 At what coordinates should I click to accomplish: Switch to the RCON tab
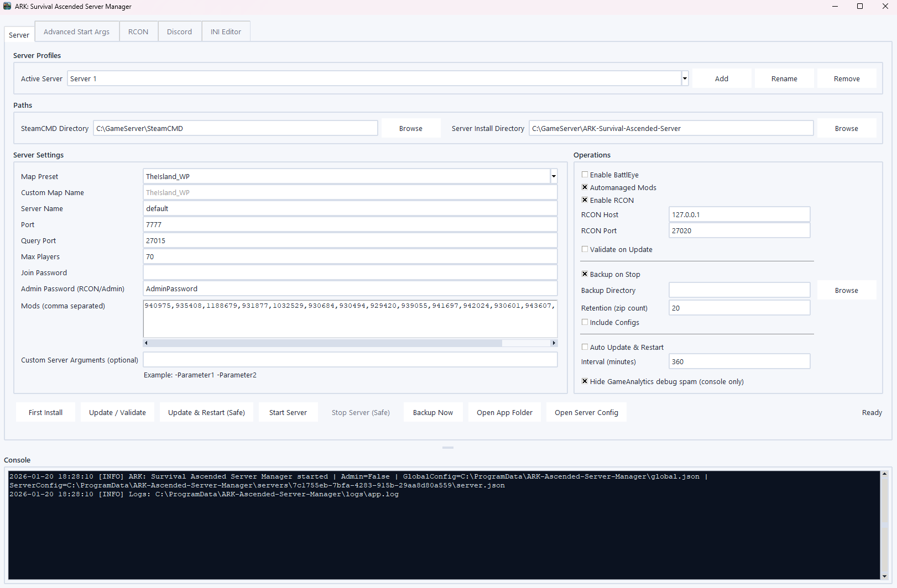(138, 32)
